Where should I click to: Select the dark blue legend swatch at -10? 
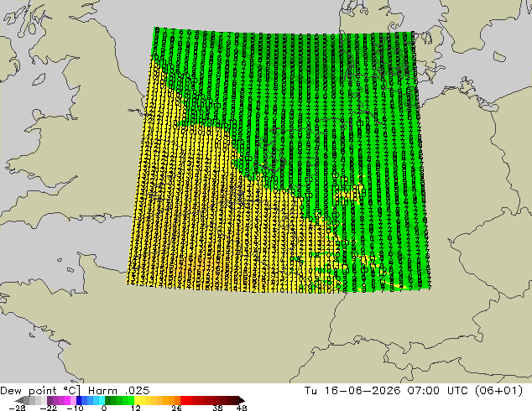(x=79, y=400)
